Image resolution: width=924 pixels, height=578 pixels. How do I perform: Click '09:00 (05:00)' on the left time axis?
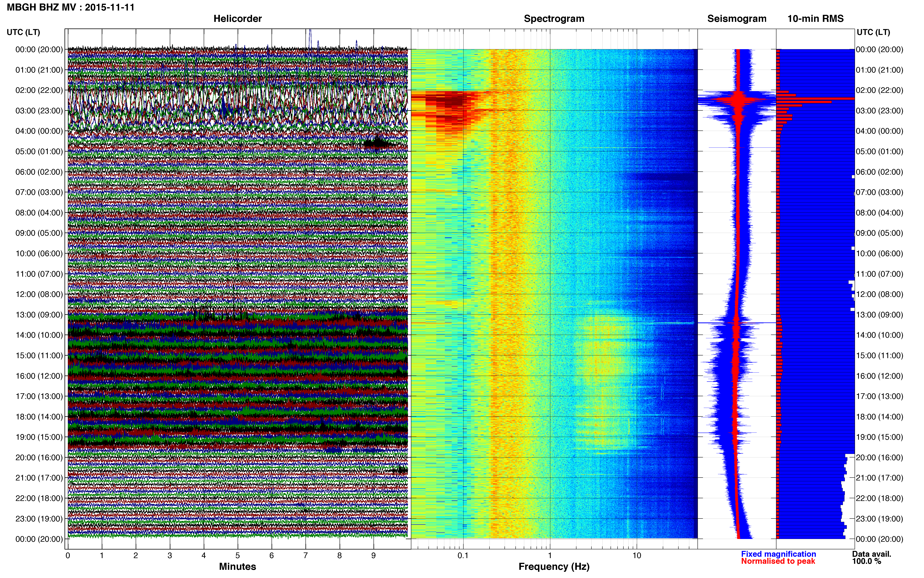pos(39,233)
